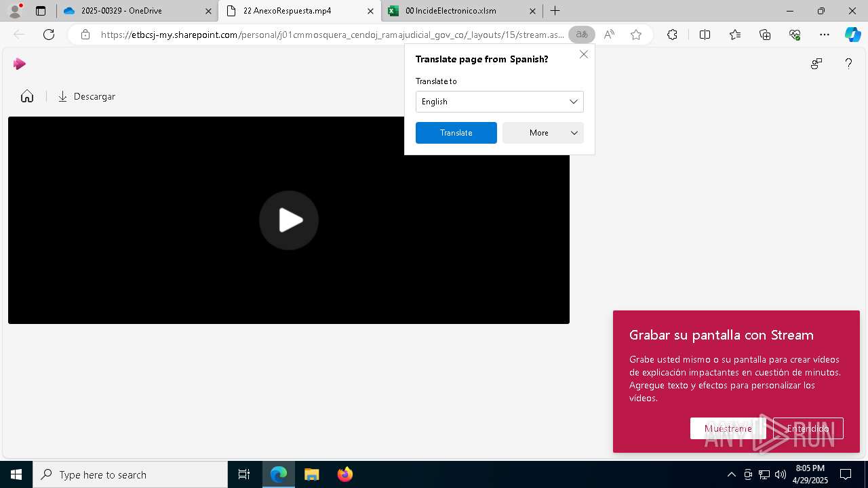Open the clock showing 8:05 PM
This screenshot has width=868, height=488.
tap(810, 474)
